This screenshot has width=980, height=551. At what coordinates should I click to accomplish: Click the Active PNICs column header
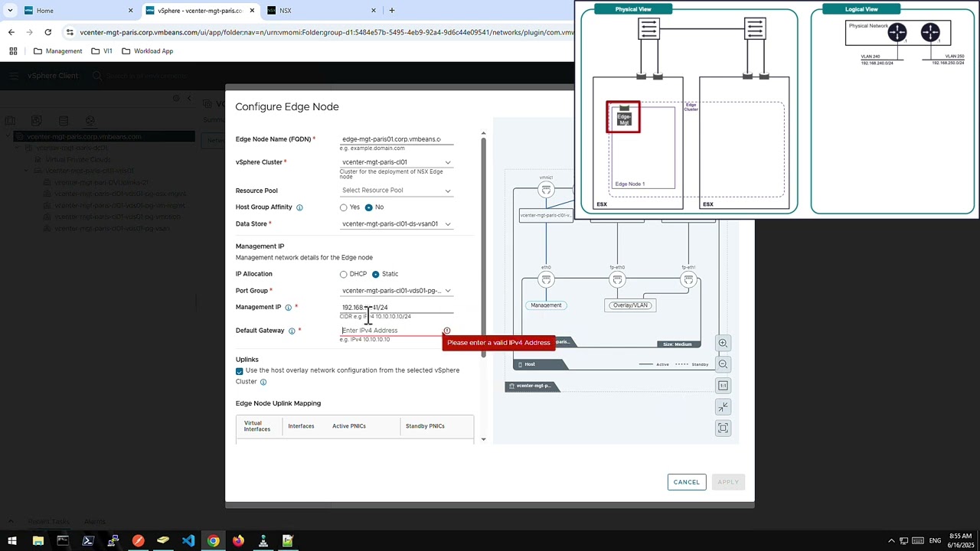[x=349, y=426]
